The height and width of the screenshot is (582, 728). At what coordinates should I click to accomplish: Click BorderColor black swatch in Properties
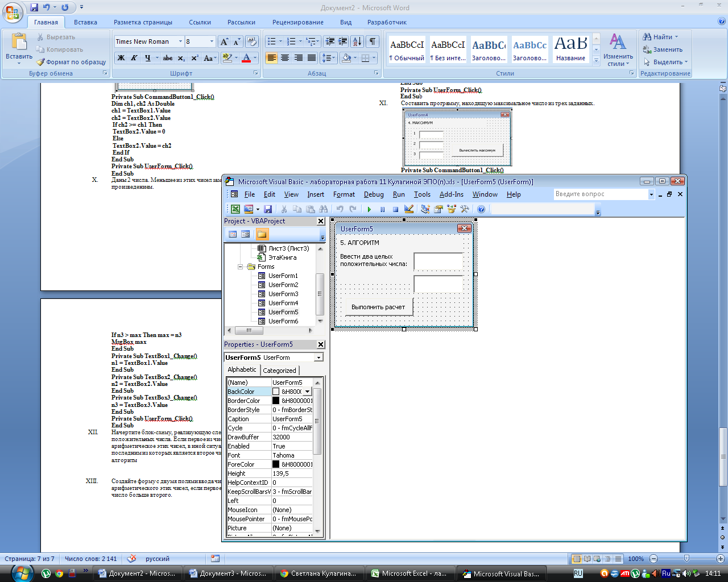(276, 401)
